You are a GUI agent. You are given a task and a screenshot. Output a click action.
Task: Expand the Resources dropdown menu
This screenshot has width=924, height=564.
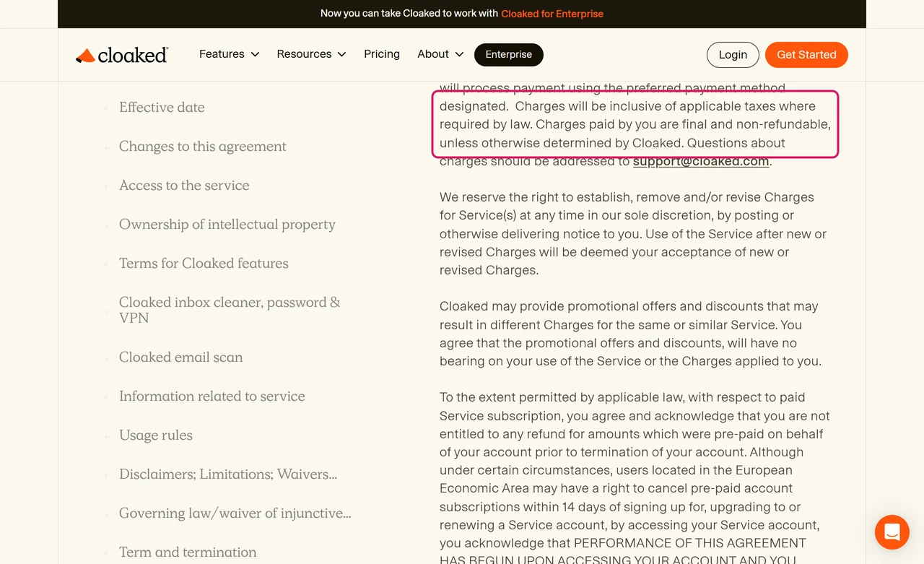pos(311,54)
